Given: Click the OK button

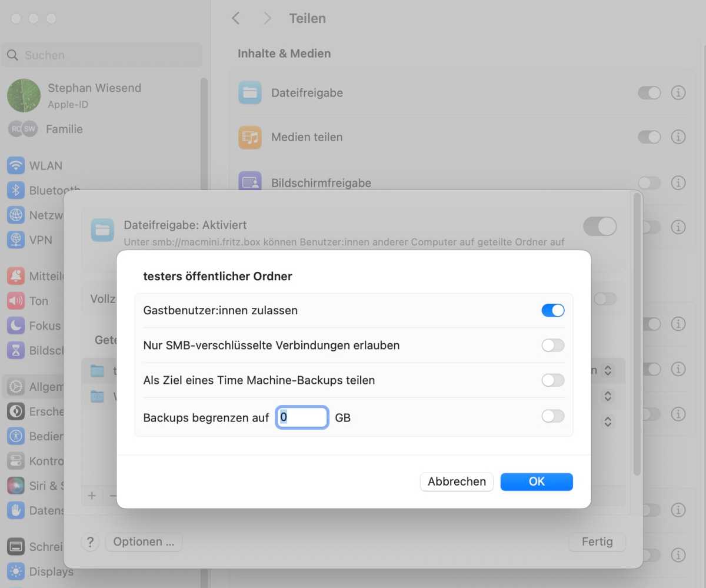Looking at the screenshot, I should pos(537,481).
